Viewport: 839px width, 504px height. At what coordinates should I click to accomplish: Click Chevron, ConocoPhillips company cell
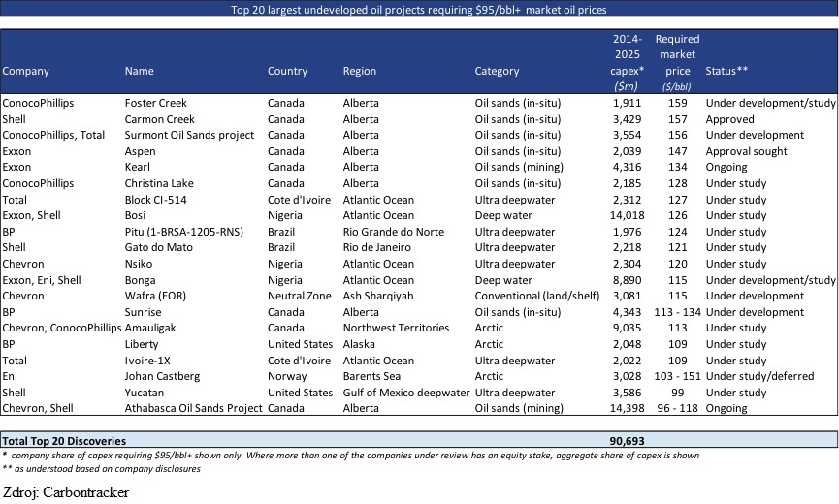click(x=62, y=328)
